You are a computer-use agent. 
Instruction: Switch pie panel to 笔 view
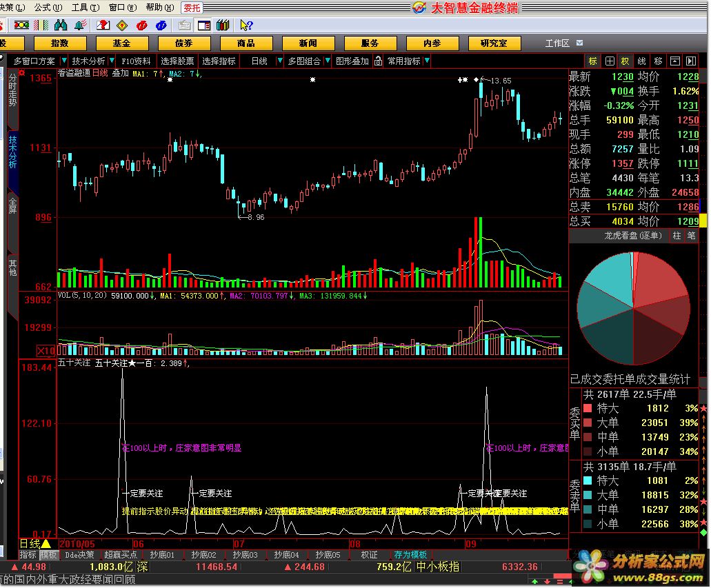(x=691, y=236)
